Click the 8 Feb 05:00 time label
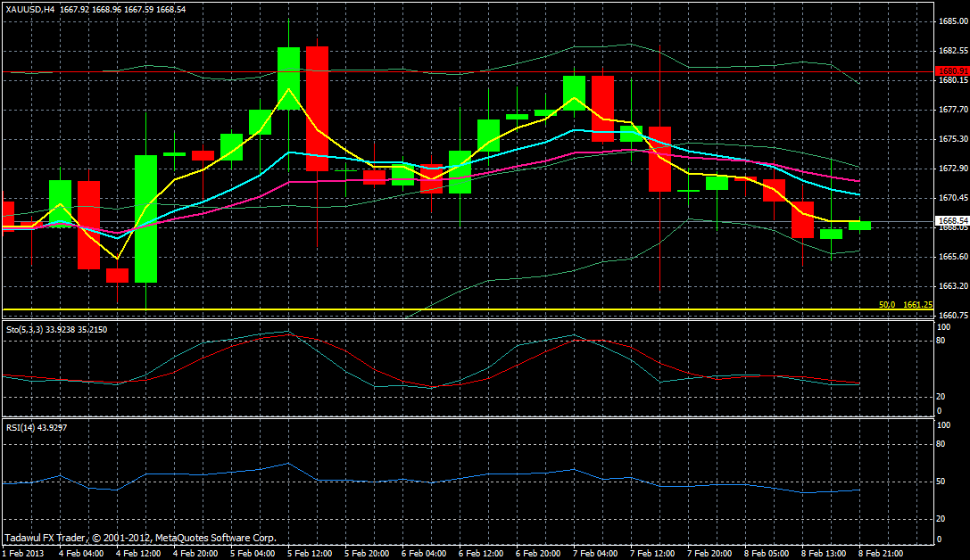Viewport: 970px width, 560px height. coord(767,553)
